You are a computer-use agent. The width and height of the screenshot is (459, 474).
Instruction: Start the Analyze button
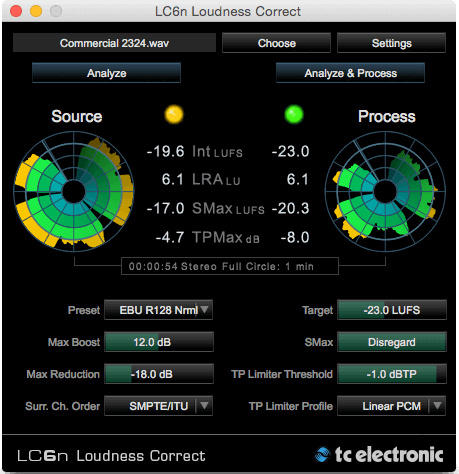click(106, 73)
